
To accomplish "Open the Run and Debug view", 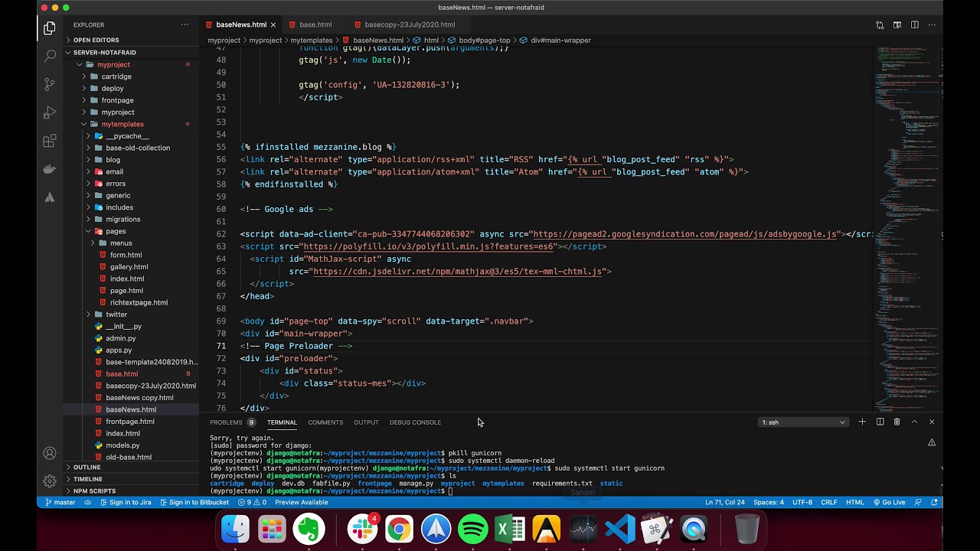I will (50, 112).
